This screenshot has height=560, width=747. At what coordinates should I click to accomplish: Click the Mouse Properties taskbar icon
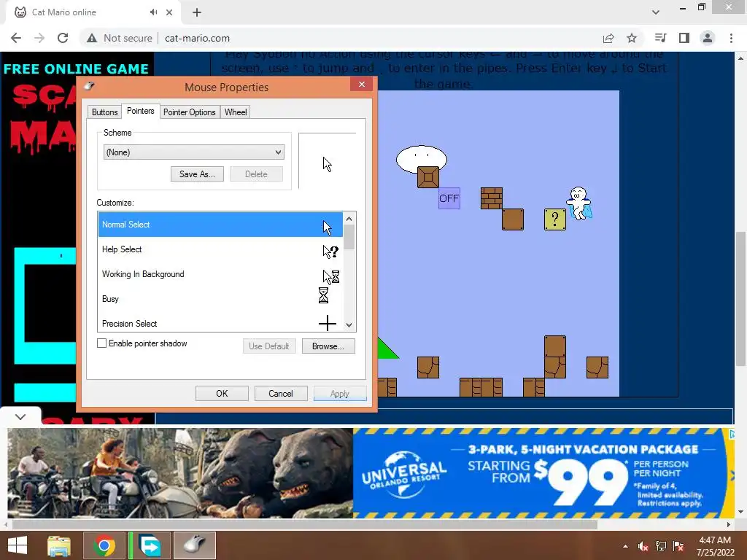point(195,545)
